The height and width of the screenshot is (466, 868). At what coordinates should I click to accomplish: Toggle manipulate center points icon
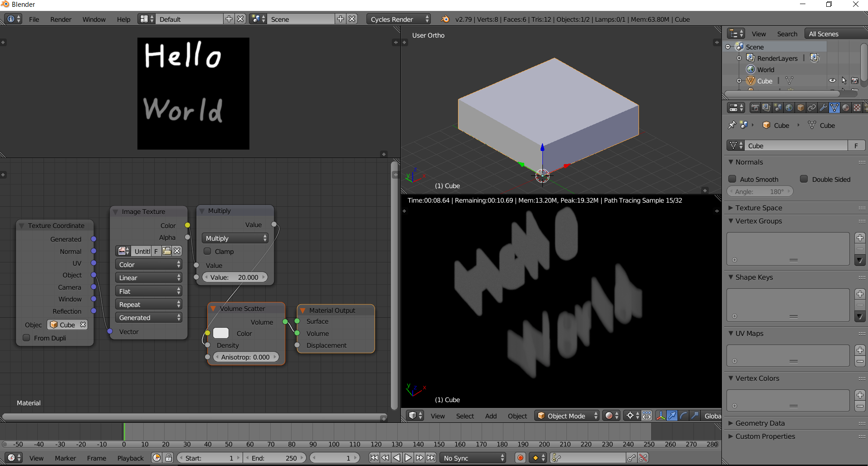point(647,416)
